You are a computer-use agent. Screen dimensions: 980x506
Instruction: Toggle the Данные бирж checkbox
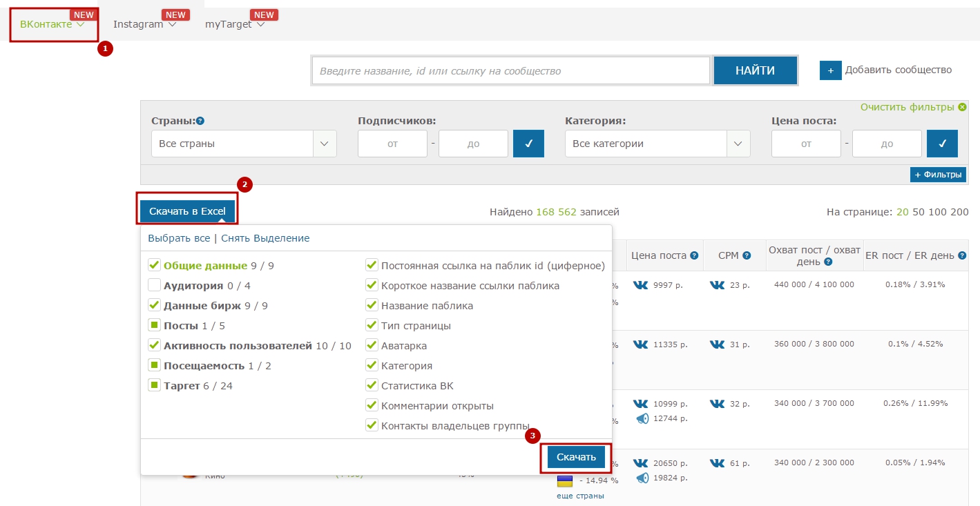click(155, 305)
